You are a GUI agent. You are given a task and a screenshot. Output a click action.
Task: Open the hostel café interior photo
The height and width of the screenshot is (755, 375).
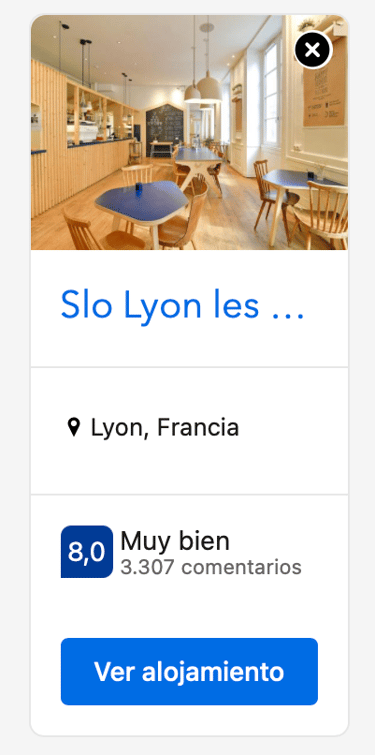[189, 132]
